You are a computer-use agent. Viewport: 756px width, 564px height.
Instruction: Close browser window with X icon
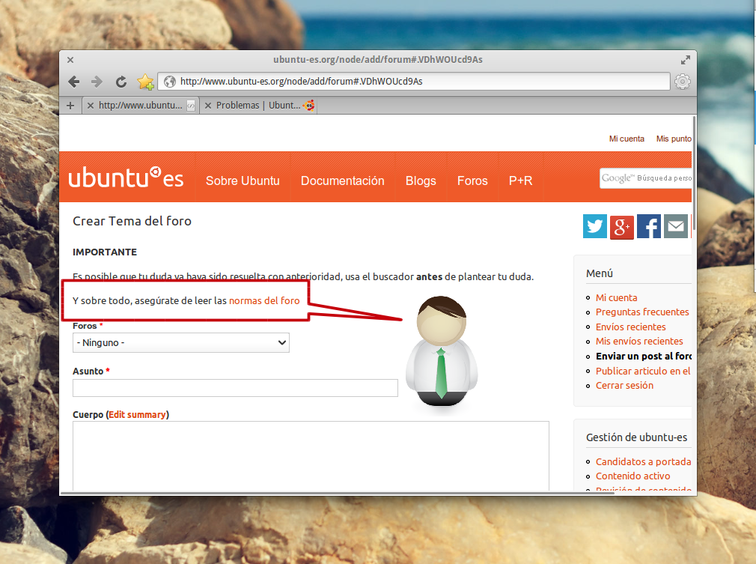pos(70,60)
